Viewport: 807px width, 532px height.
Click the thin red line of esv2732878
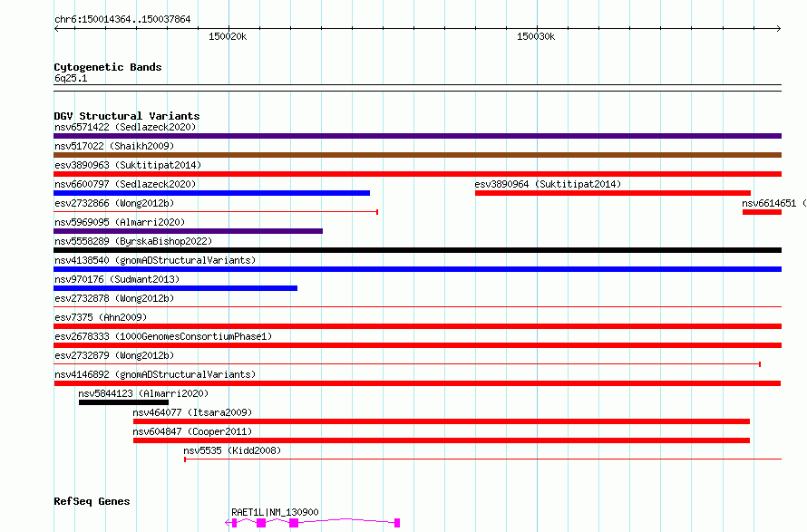417,307
